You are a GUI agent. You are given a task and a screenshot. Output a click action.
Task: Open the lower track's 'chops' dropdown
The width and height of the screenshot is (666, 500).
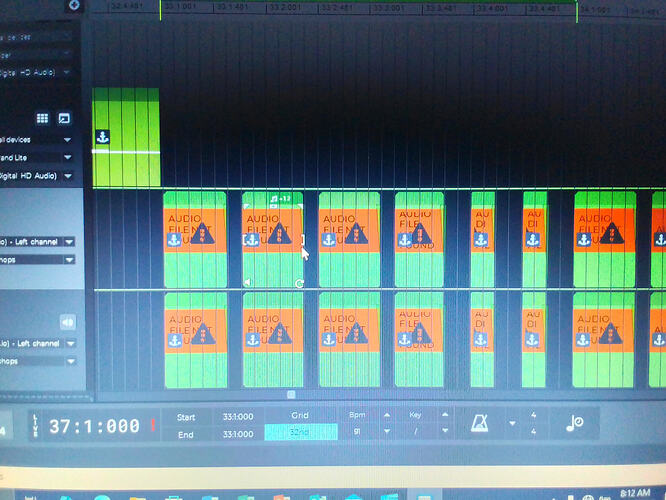(x=71, y=362)
